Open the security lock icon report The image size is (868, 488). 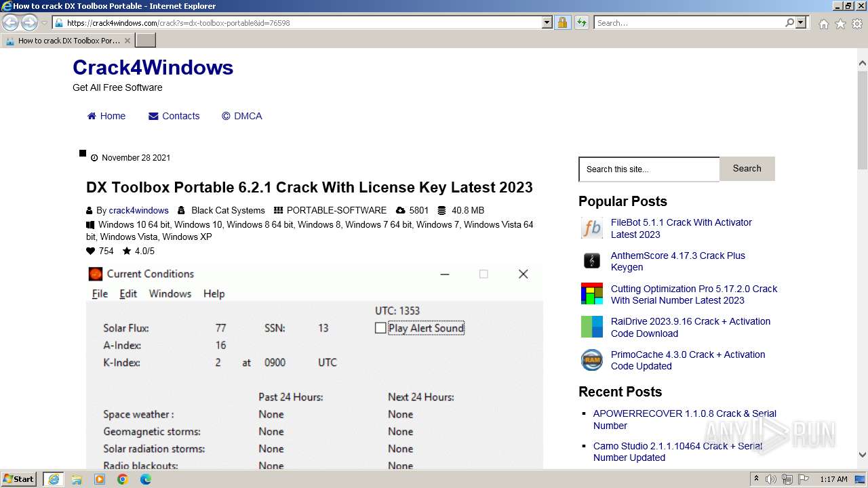(x=562, y=22)
